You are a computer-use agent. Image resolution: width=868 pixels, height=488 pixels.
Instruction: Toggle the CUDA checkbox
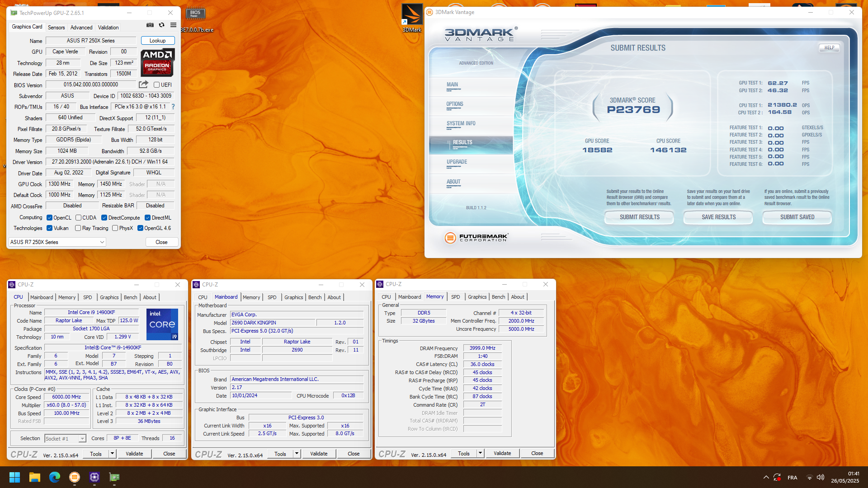[78, 218]
